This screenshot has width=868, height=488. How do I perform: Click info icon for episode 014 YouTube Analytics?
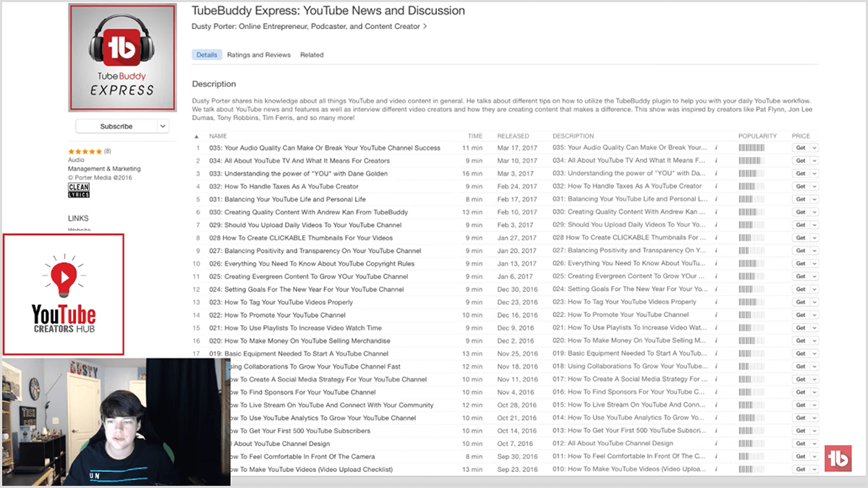point(715,418)
